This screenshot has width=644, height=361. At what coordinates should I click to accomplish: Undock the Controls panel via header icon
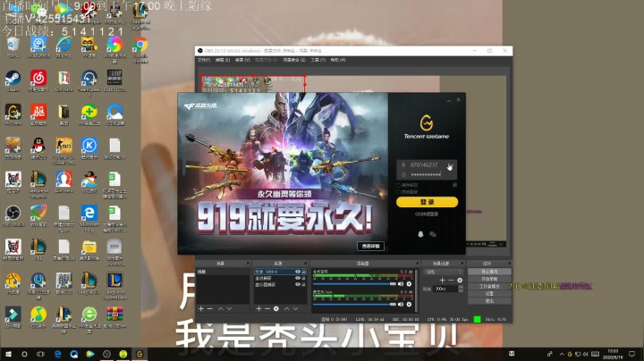pyautogui.click(x=509, y=264)
